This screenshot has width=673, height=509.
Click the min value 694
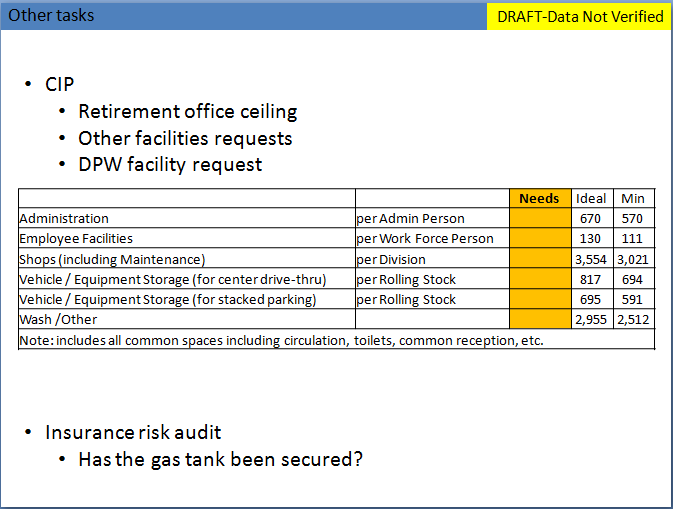[632, 279]
